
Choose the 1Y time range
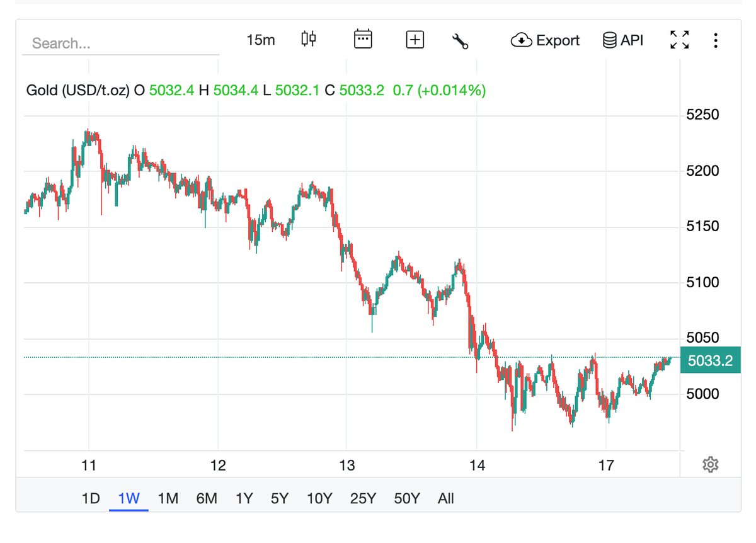244,498
